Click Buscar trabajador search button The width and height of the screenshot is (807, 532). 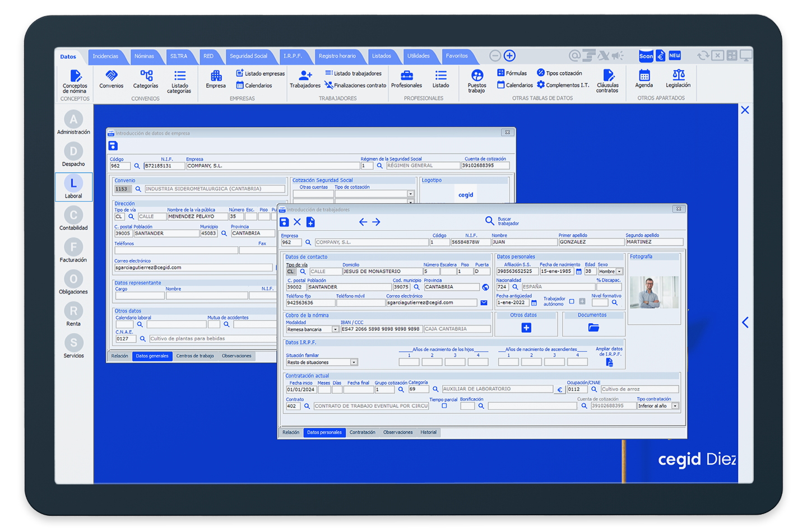(490, 221)
